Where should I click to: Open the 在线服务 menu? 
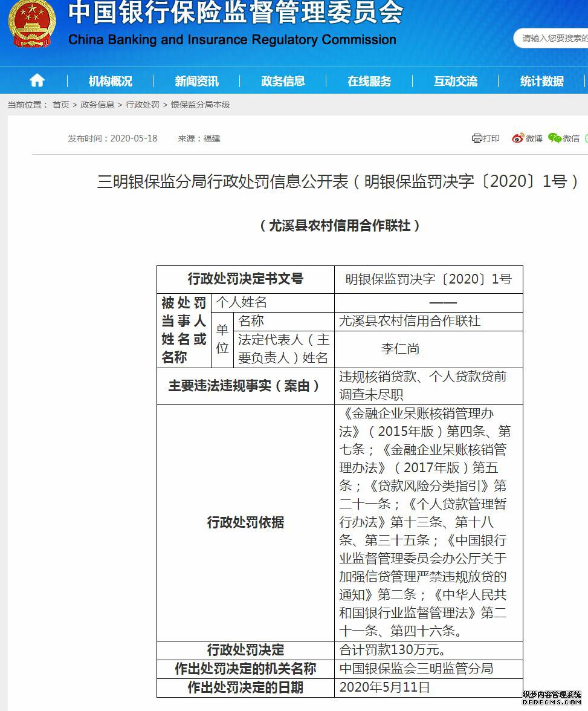369,81
